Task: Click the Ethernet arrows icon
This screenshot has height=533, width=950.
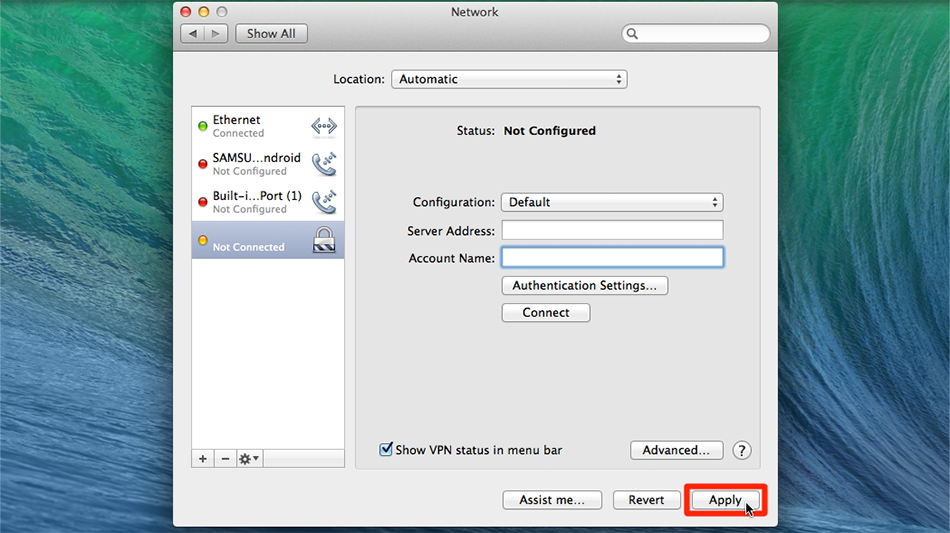Action: (x=324, y=126)
